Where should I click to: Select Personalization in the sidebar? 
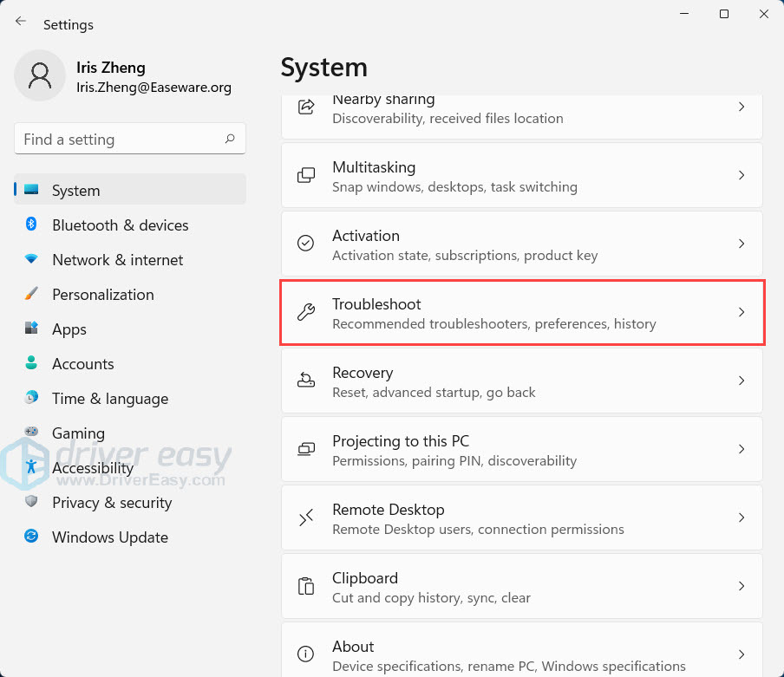tap(102, 295)
